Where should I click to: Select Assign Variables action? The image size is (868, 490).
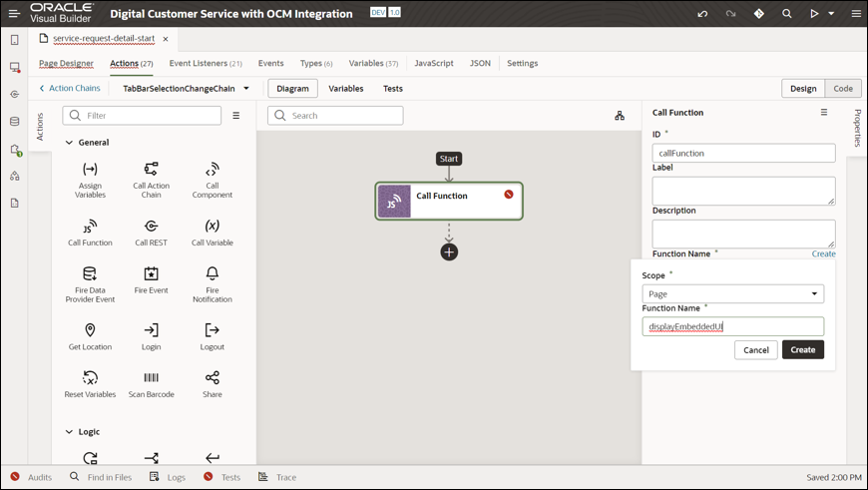(90, 180)
